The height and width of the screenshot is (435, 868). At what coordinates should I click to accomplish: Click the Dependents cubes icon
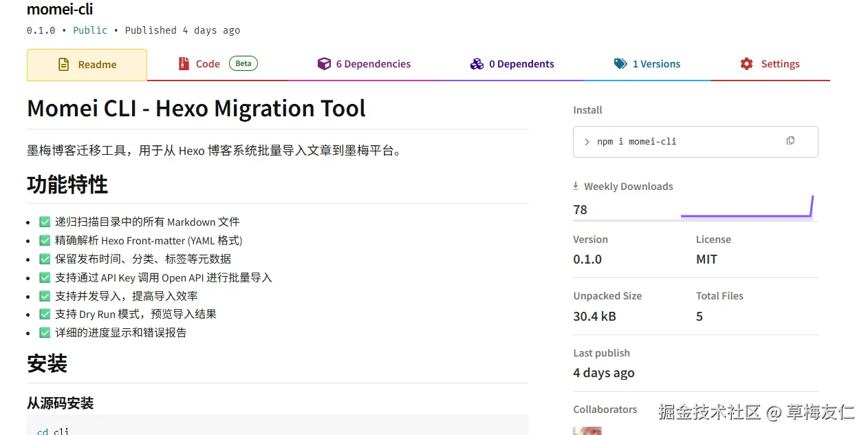coord(477,64)
